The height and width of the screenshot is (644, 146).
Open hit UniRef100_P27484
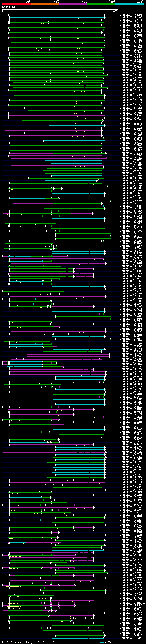coord(131,20)
